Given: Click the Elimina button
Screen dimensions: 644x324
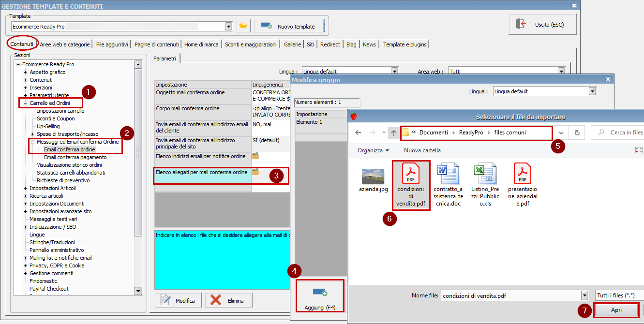Looking at the screenshot, I should pyautogui.click(x=229, y=300).
